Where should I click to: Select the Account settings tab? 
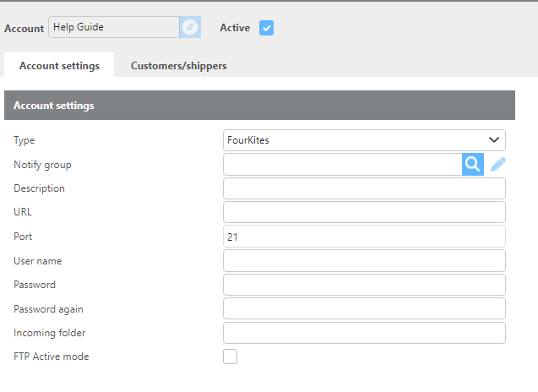click(x=59, y=66)
